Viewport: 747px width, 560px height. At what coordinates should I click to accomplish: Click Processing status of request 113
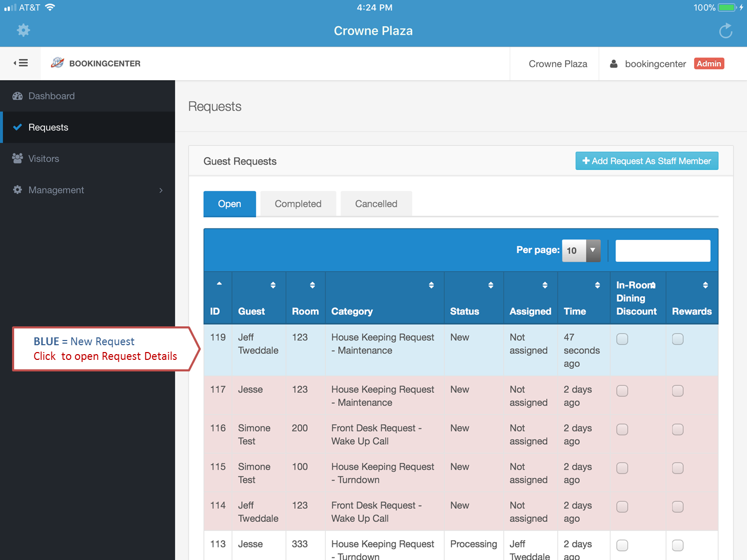[473, 544]
